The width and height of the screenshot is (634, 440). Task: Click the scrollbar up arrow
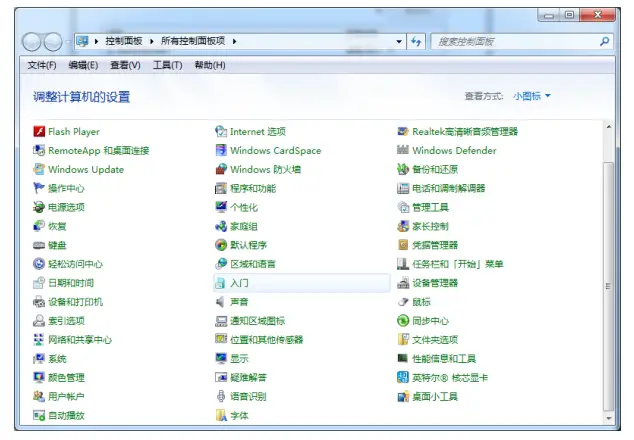point(609,127)
